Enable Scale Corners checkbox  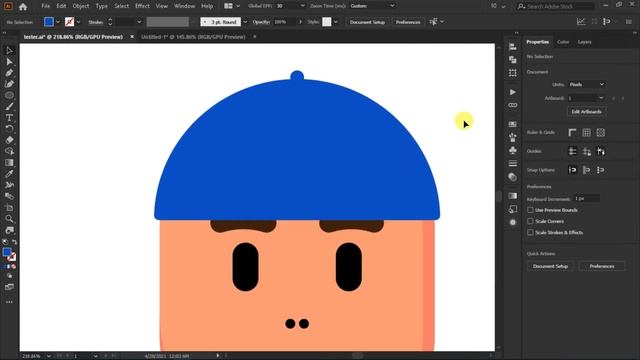point(530,221)
